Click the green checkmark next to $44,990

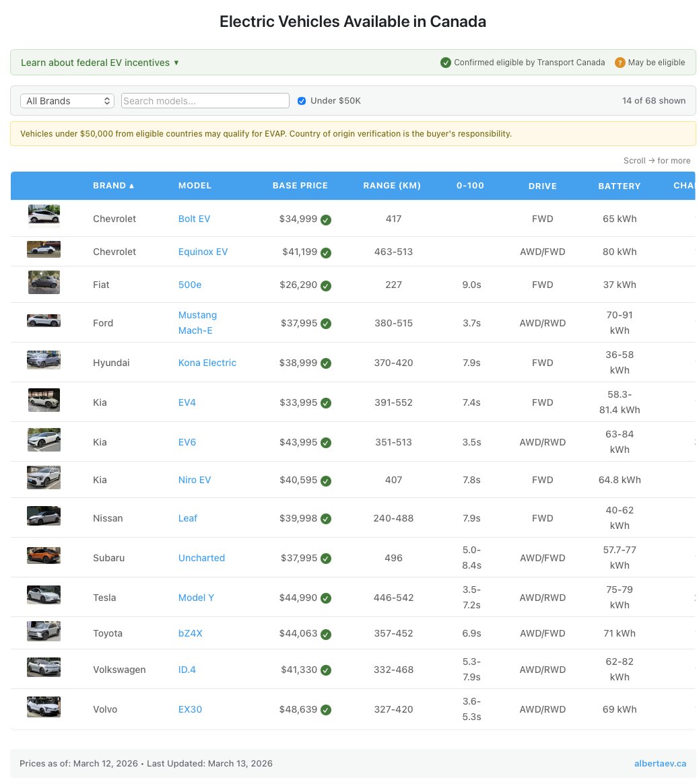click(x=326, y=598)
